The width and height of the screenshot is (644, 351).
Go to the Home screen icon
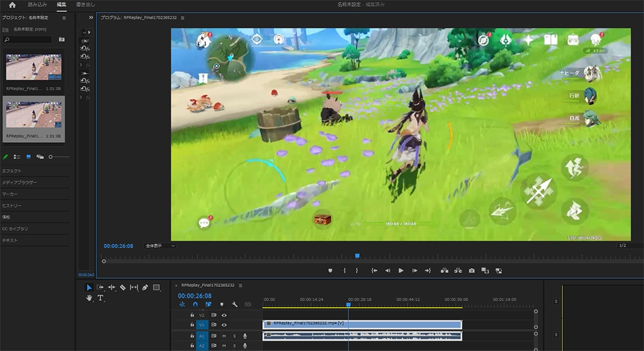[x=12, y=5]
